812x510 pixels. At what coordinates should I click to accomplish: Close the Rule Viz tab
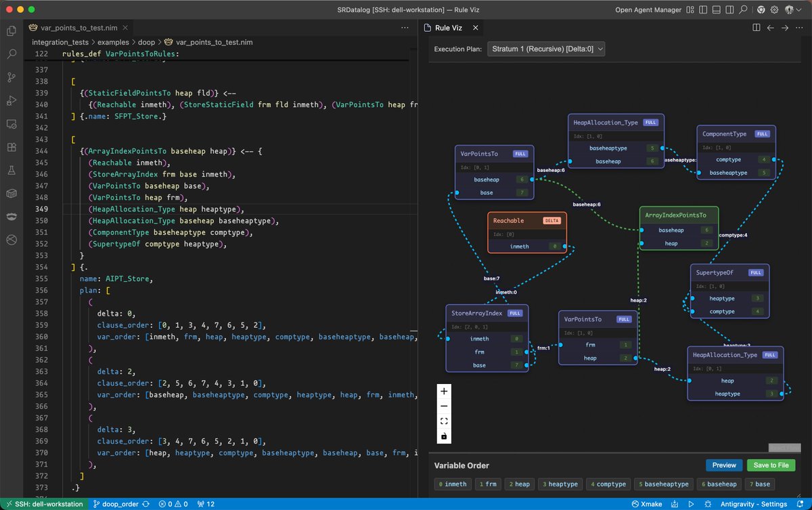(x=475, y=28)
